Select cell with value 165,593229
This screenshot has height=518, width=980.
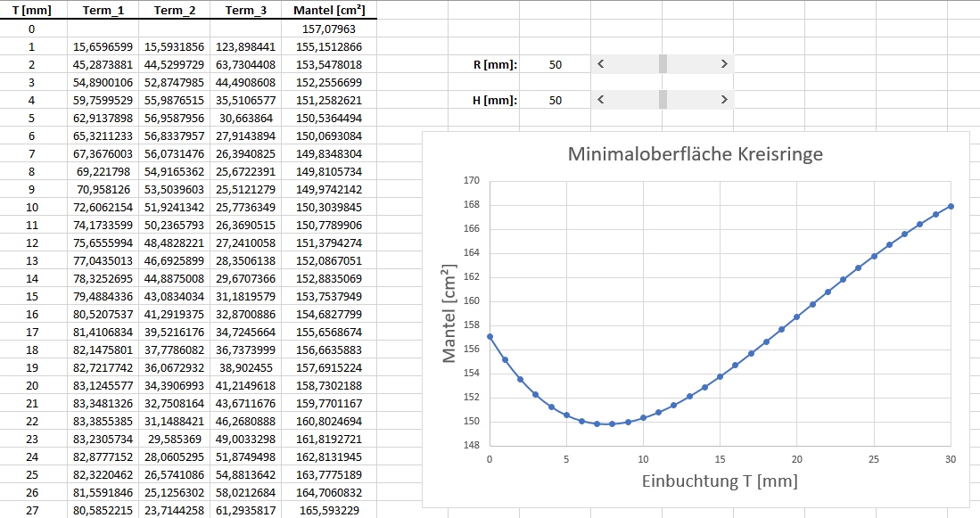[x=329, y=510]
